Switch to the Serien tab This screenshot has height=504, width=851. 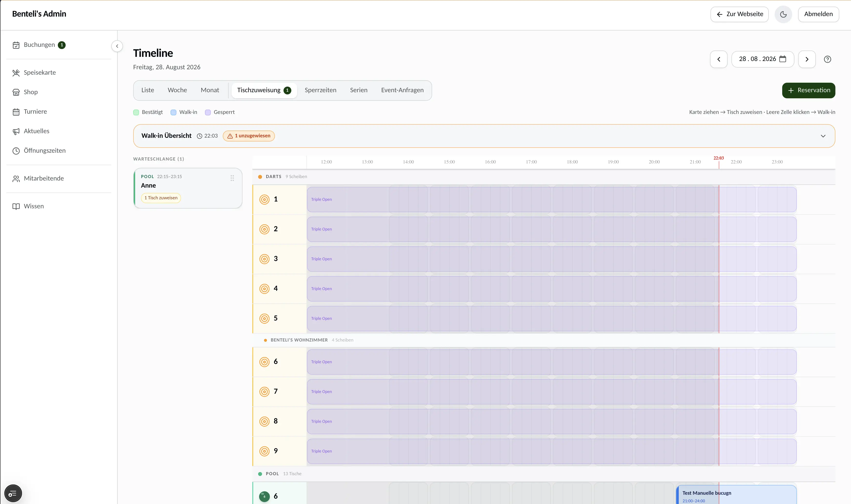359,90
